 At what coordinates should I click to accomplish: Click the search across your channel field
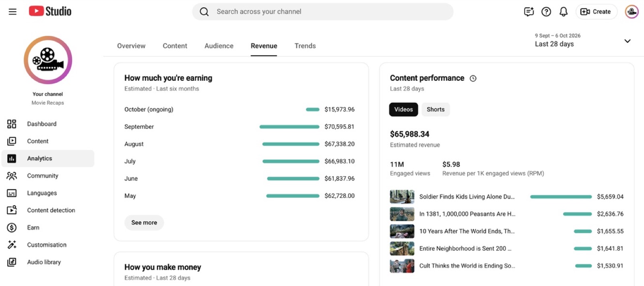click(323, 12)
